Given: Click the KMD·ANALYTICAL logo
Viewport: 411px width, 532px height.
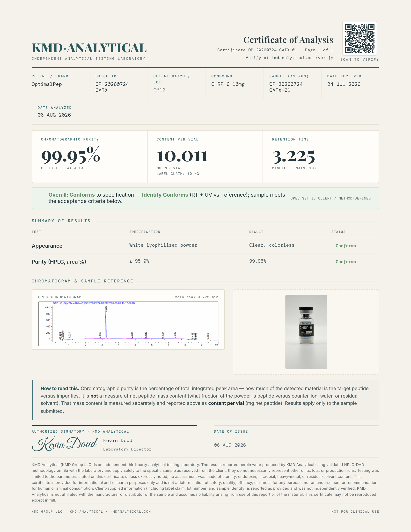Looking at the screenshot, I should point(89,48).
